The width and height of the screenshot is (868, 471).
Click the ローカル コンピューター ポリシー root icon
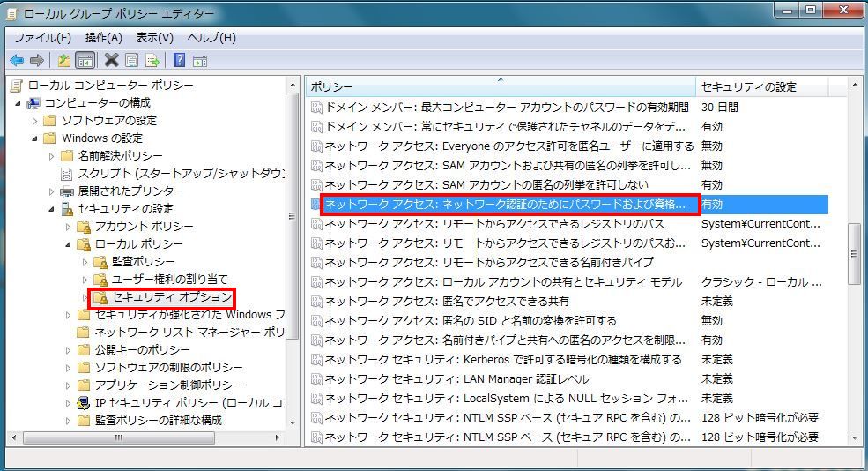click(x=17, y=86)
